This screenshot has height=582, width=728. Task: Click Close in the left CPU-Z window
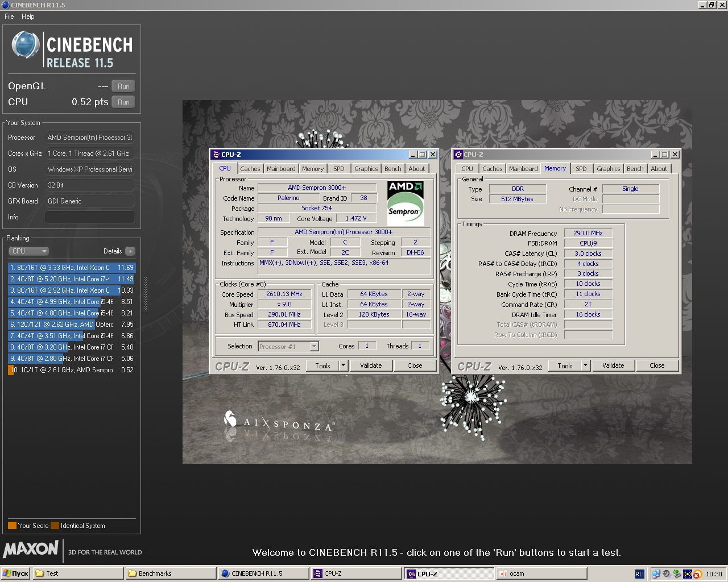click(415, 365)
